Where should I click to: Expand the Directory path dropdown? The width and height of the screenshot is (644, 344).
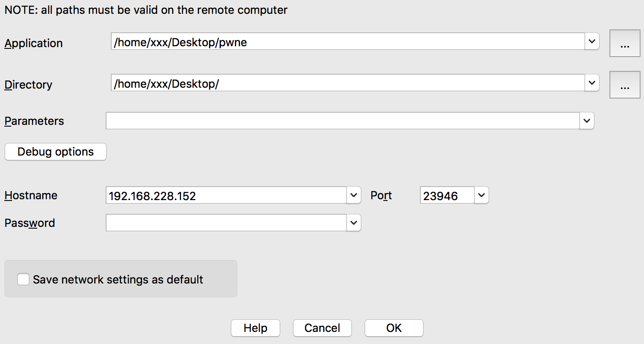click(592, 83)
